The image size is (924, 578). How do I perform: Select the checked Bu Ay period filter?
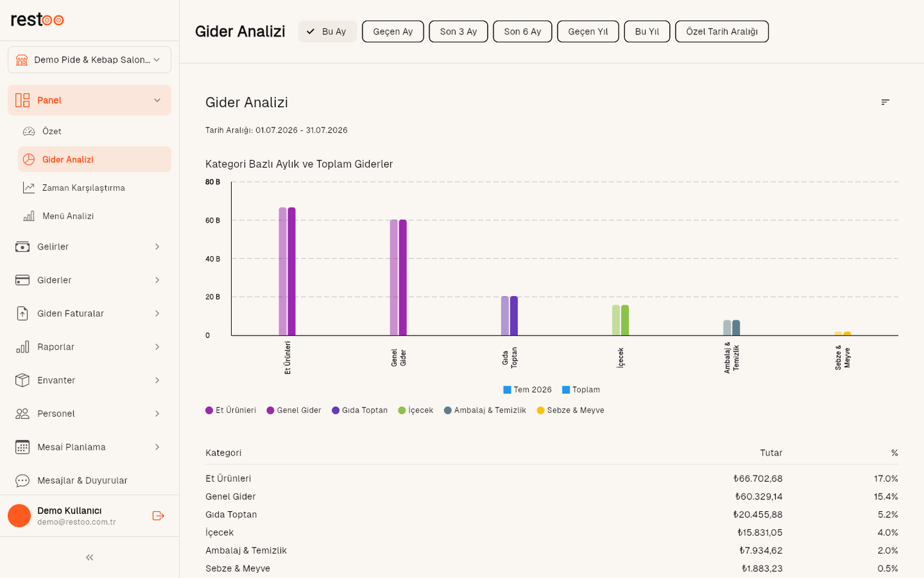coord(327,32)
